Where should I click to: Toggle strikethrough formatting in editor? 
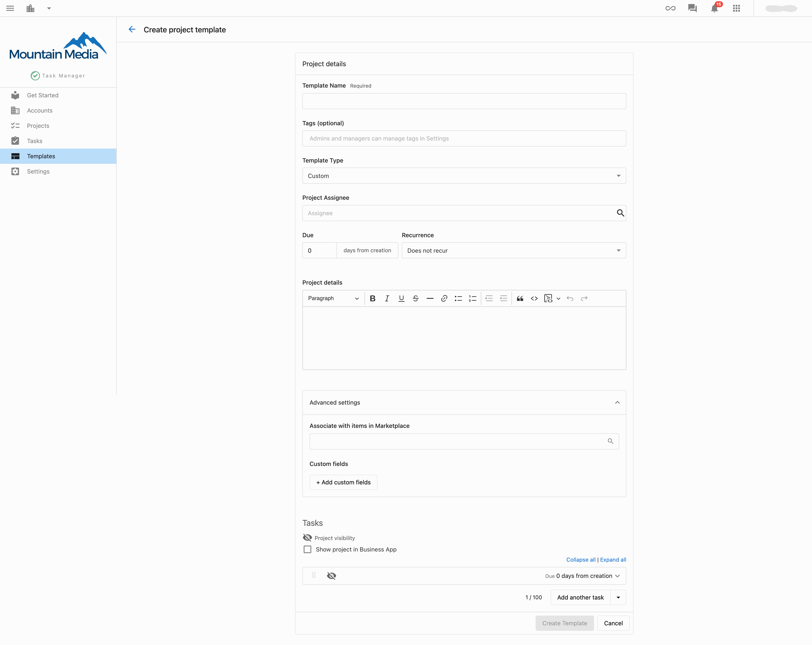(x=416, y=298)
